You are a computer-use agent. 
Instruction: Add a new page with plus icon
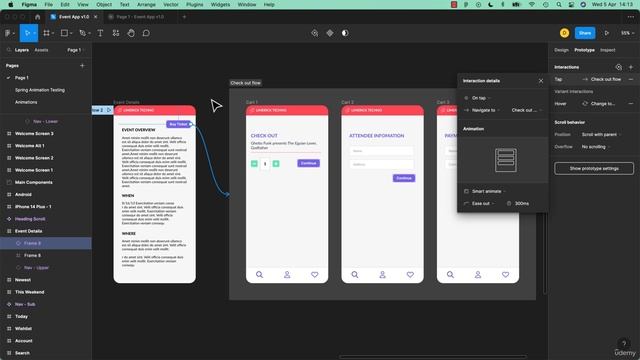[82, 65]
